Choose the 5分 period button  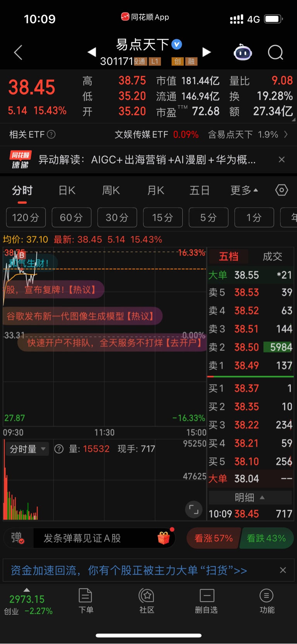pyautogui.click(x=208, y=217)
